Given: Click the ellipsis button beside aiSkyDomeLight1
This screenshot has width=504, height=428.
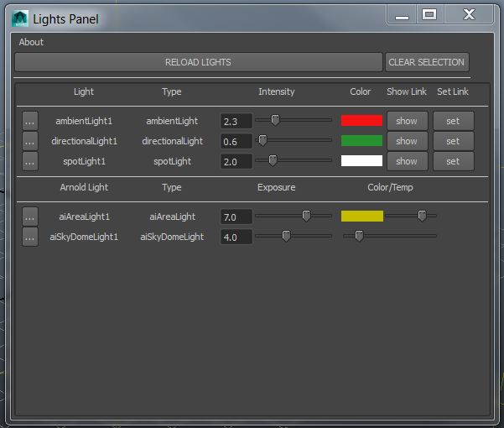Looking at the screenshot, I should (30, 237).
